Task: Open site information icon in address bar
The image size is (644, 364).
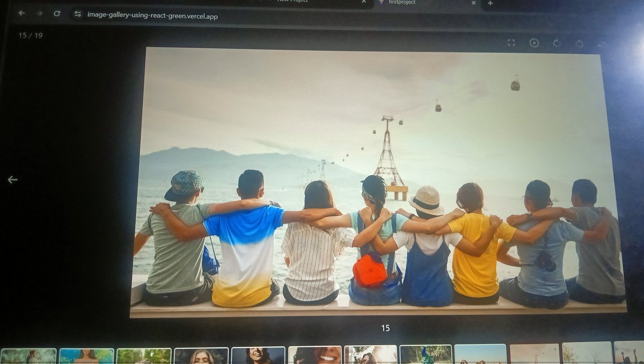Action: coord(77,17)
